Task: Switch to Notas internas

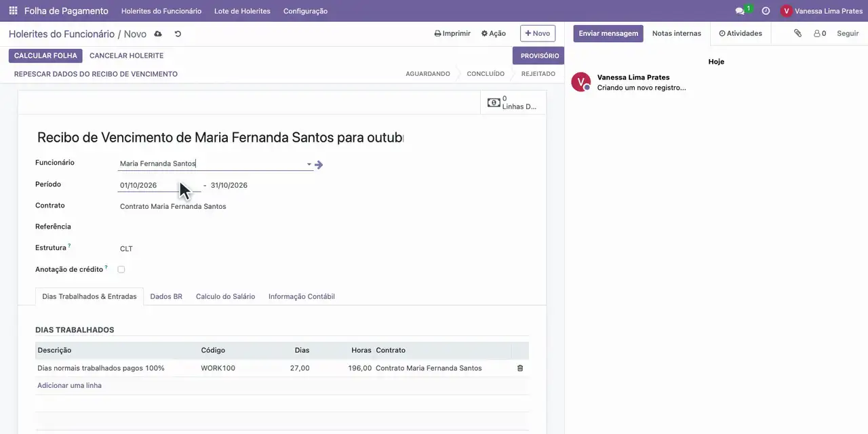Action: (x=677, y=33)
